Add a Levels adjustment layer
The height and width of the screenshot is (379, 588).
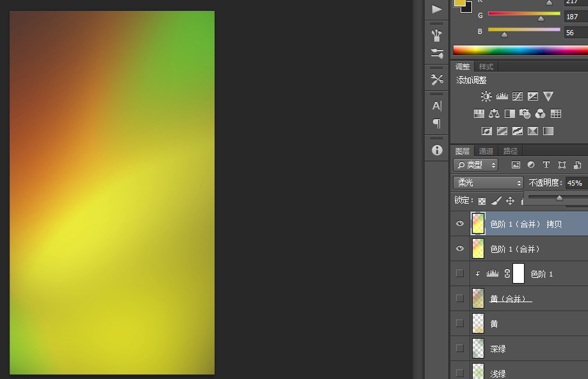pyautogui.click(x=502, y=97)
